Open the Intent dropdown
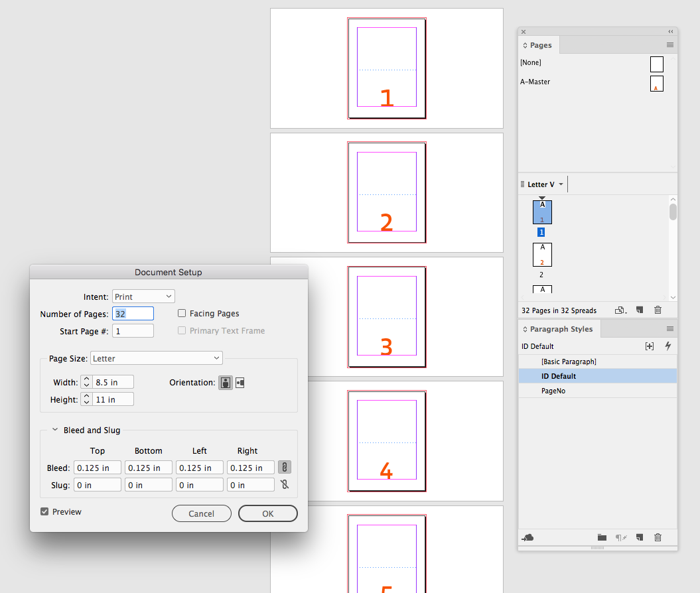 [143, 296]
